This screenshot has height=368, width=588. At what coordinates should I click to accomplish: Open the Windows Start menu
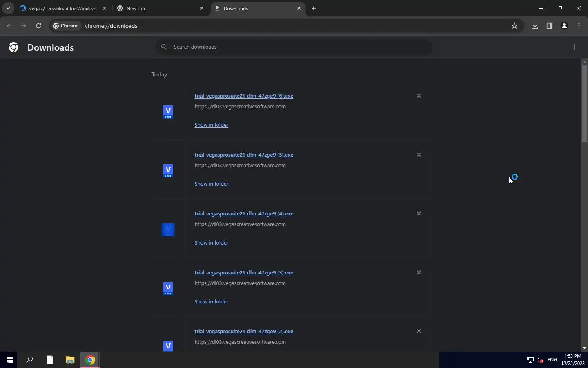point(10,360)
